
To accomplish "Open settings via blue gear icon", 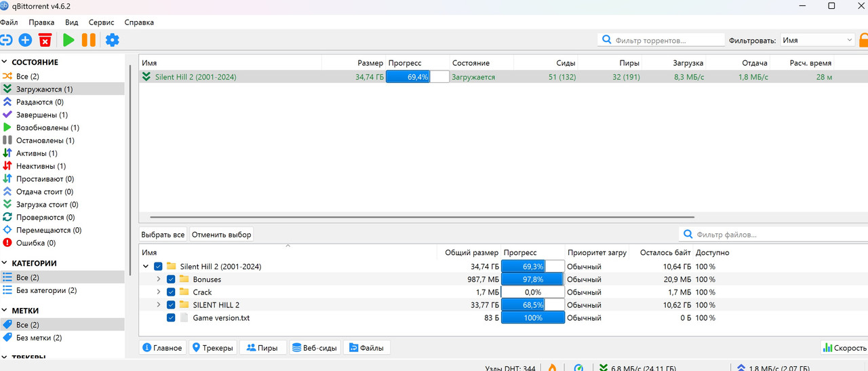I will tap(112, 40).
